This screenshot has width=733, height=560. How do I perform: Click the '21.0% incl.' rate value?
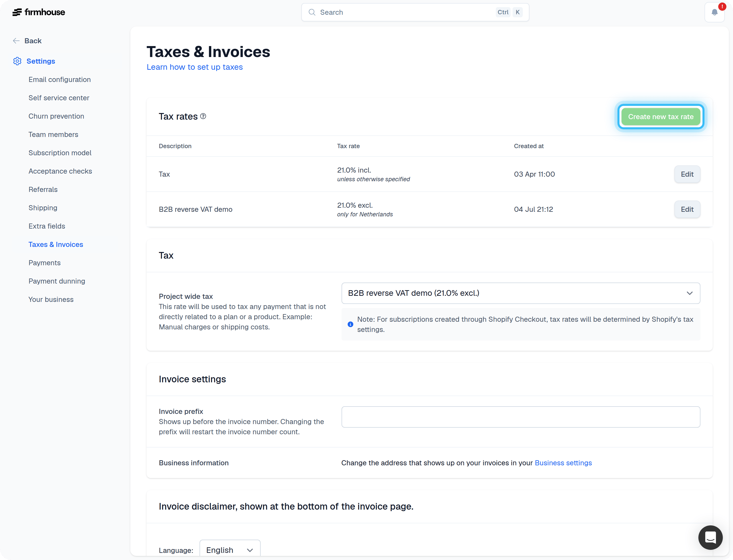pyautogui.click(x=354, y=170)
